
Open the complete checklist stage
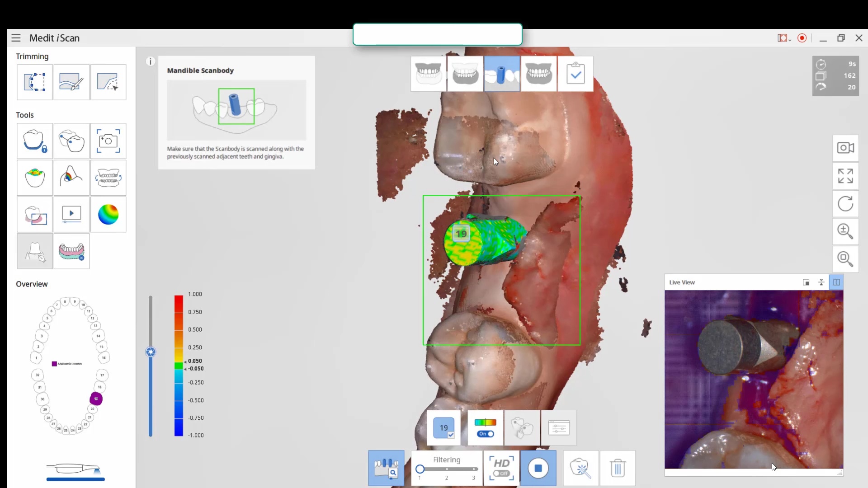[x=576, y=74]
